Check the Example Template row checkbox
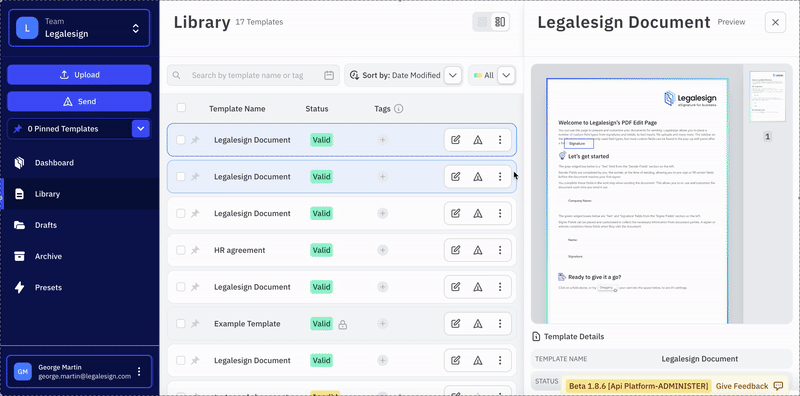The height and width of the screenshot is (396, 800). click(x=181, y=324)
